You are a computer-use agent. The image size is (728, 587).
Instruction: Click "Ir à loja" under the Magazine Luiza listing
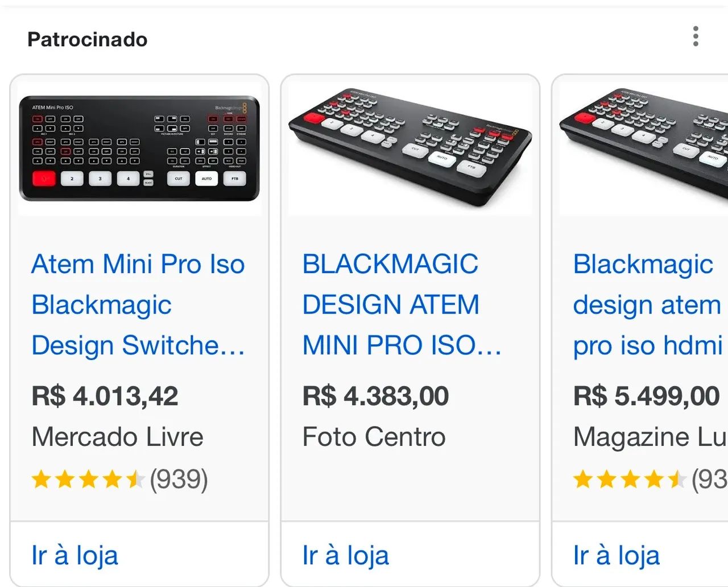click(617, 555)
